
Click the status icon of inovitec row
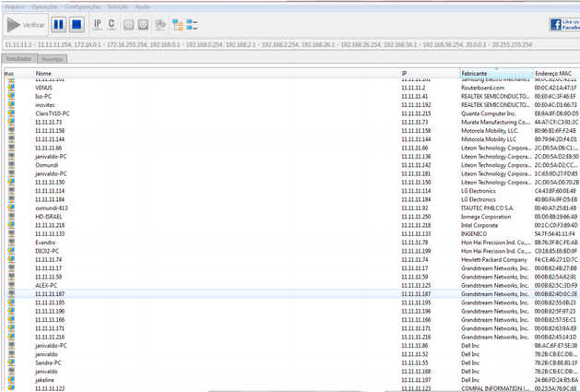[11, 105]
